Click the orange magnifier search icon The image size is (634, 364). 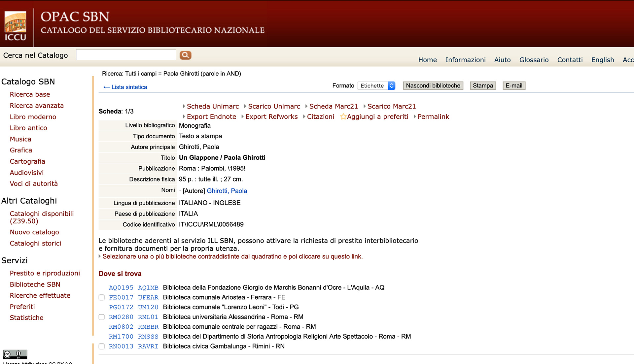coord(185,55)
